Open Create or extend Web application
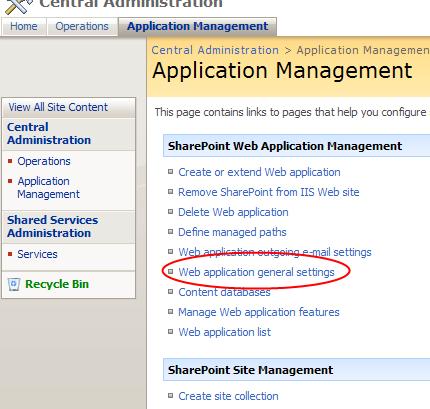The width and height of the screenshot is (430, 409). (259, 172)
